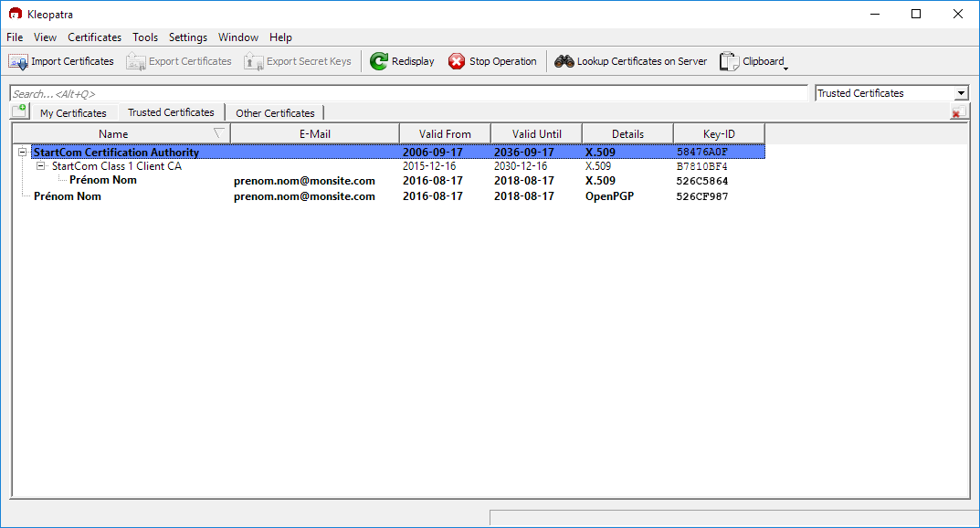Open the Certificates menu

click(x=94, y=37)
